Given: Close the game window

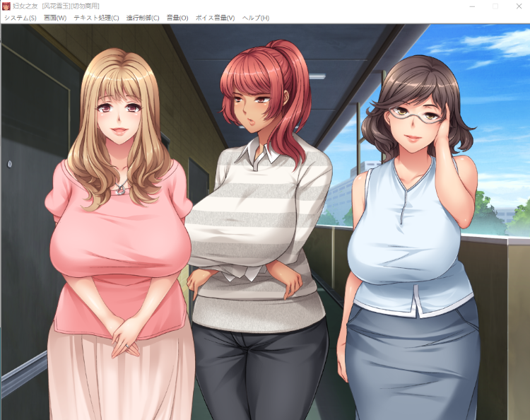Looking at the screenshot, I should (x=519, y=6).
